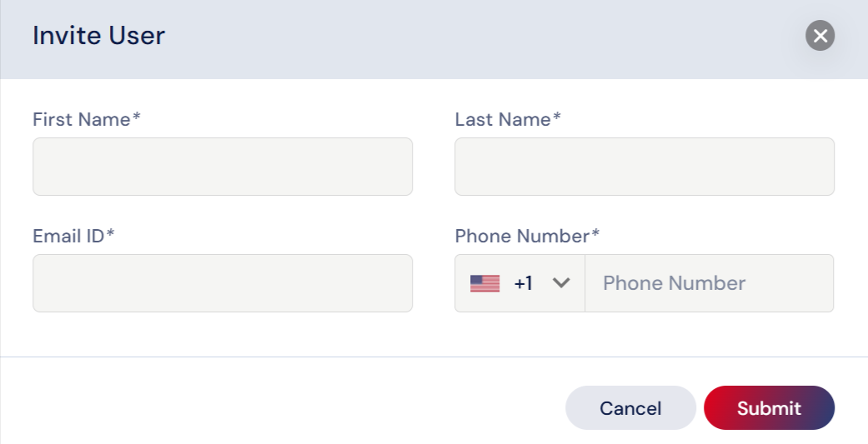Cancel the user invitation

630,408
